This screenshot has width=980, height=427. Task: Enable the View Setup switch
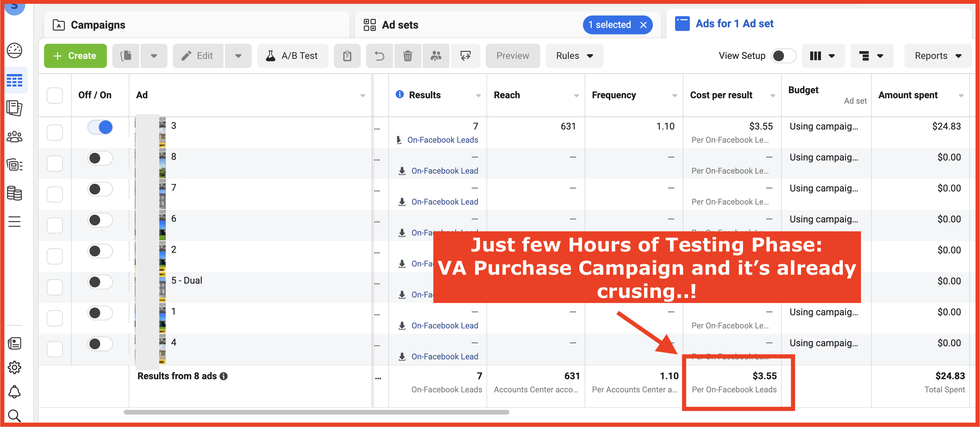[x=783, y=56]
